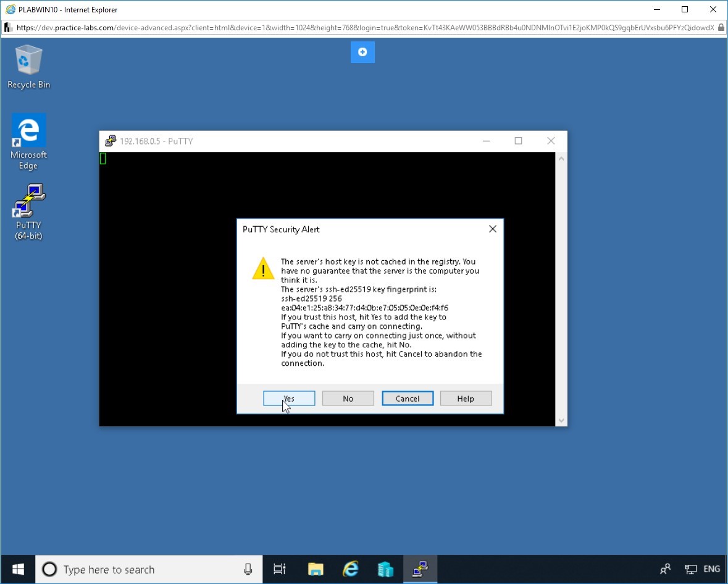Image resolution: width=728 pixels, height=584 pixels.
Task: Close the 192.168.0.5 PuTTY window
Action: pyautogui.click(x=551, y=141)
